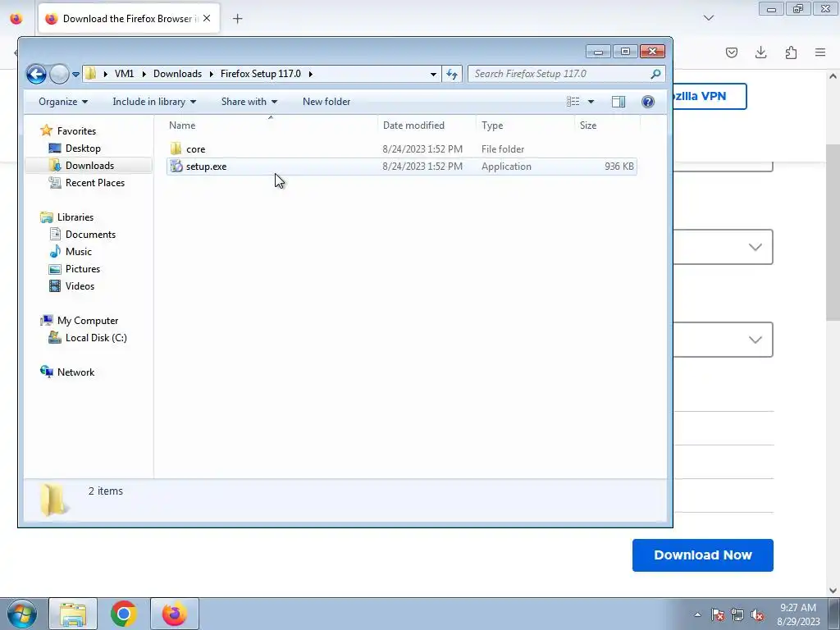Open the Include in library menu
The image size is (840, 630).
point(154,102)
